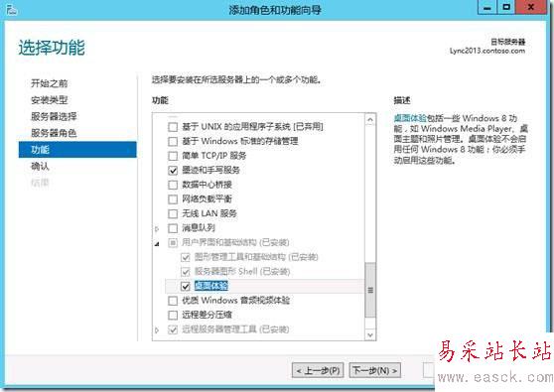Screen dimensions: 554x392
Task: Click the 下一步(N) button
Action: [x=375, y=370]
